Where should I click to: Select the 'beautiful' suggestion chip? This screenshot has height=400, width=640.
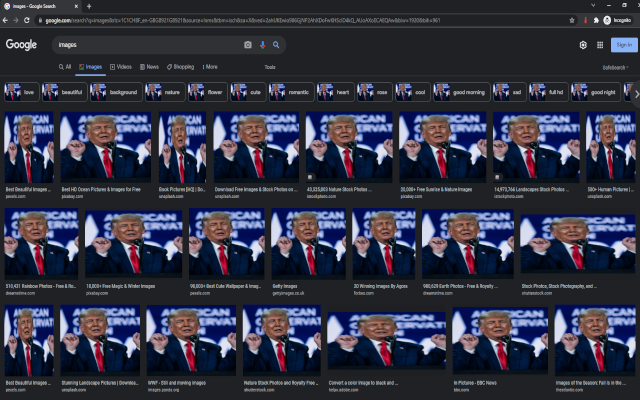(x=64, y=92)
